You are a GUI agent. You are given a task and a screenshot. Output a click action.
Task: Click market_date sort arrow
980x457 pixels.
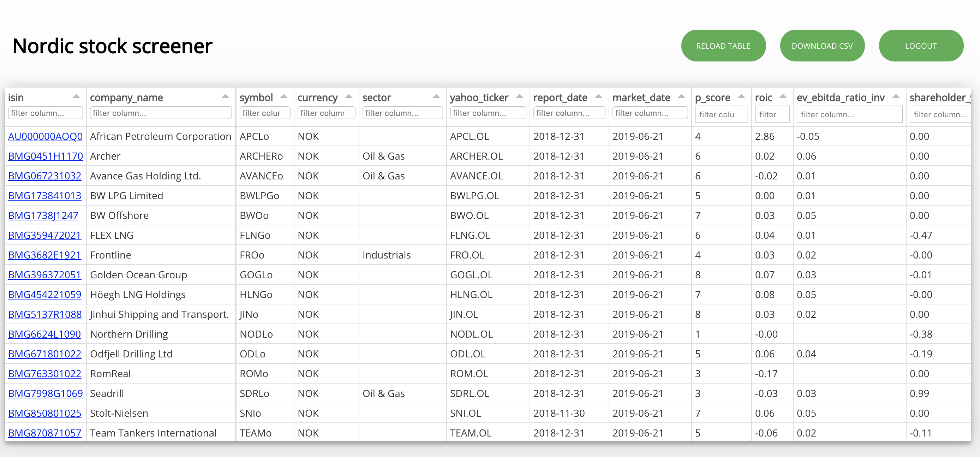click(681, 97)
